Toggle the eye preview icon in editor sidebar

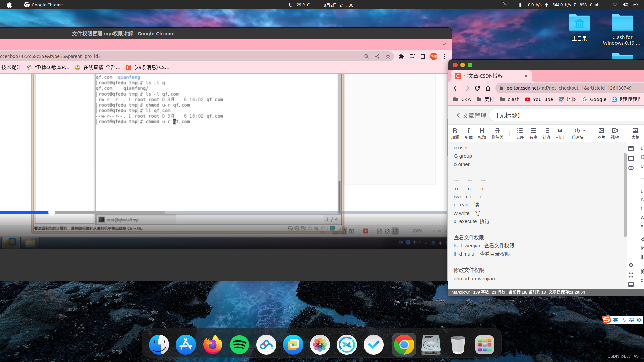coord(631,168)
